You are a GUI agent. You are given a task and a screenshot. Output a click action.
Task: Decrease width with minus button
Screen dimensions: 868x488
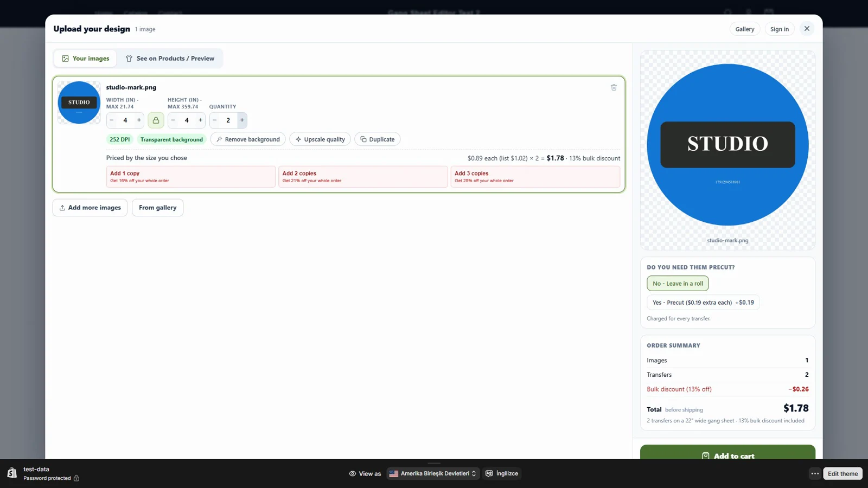112,120
